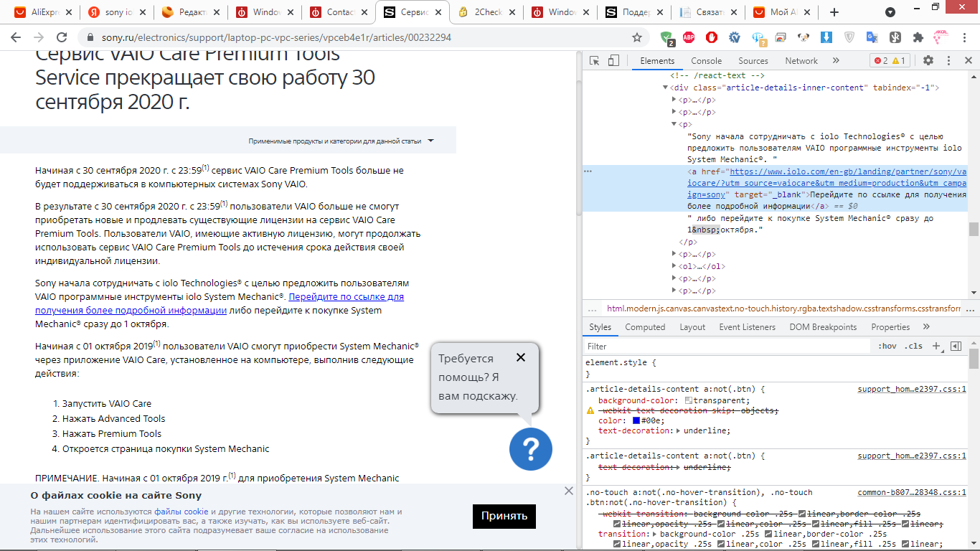Image resolution: width=980 pixels, height=551 pixels.
Task: Show more sidebar tabs after Properties
Action: pyautogui.click(x=926, y=327)
